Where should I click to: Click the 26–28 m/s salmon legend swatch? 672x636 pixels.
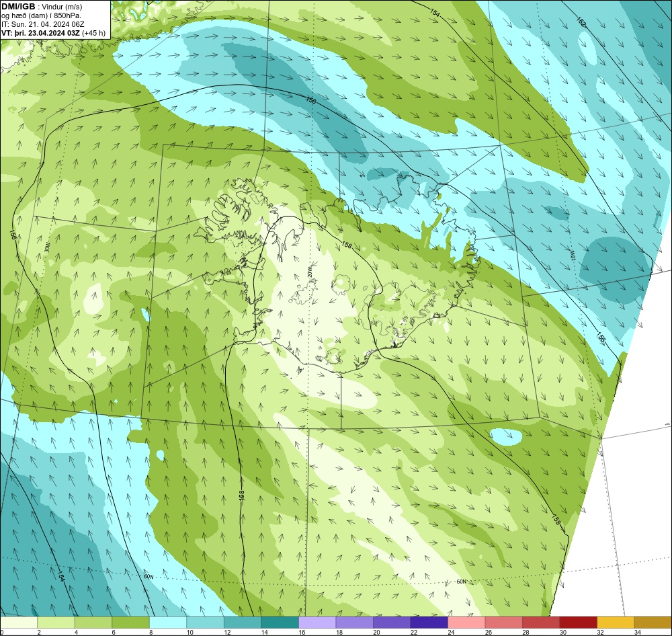(503, 622)
